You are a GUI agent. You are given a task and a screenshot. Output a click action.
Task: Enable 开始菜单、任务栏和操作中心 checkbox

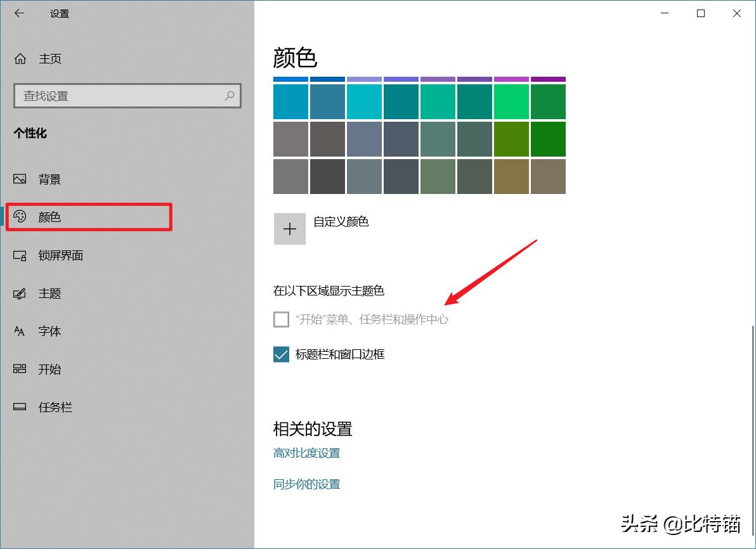point(280,319)
